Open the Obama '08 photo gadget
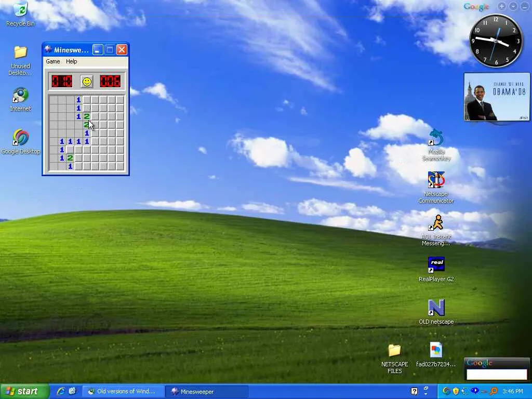 pyautogui.click(x=497, y=97)
